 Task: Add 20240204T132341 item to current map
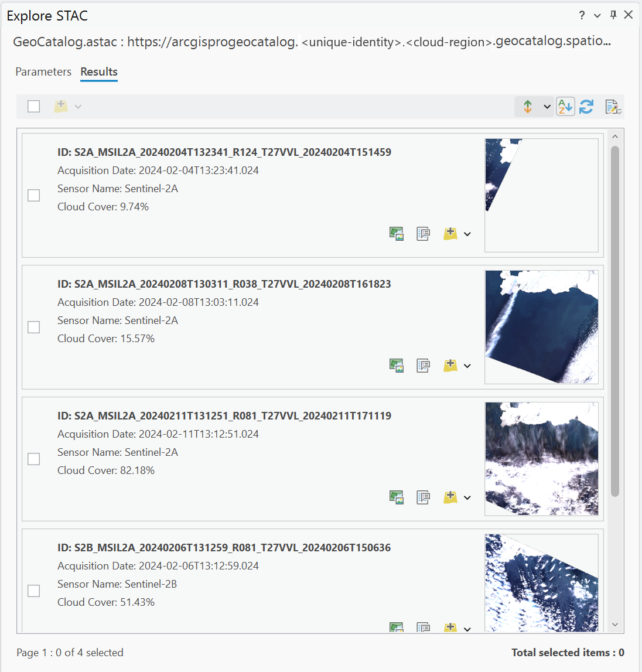pyautogui.click(x=450, y=234)
